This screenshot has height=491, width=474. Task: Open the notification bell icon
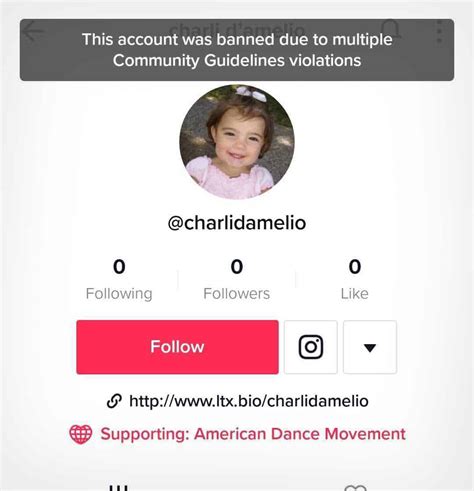391,30
